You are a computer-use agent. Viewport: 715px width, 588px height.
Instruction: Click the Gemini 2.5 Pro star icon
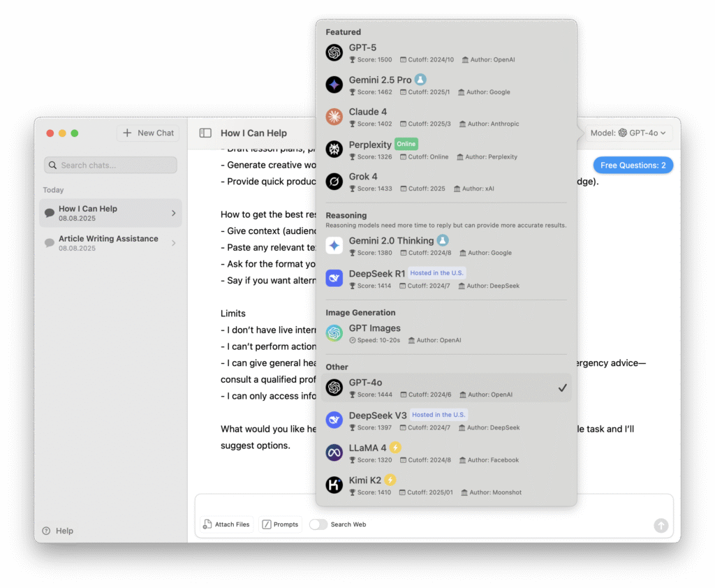coord(334,84)
